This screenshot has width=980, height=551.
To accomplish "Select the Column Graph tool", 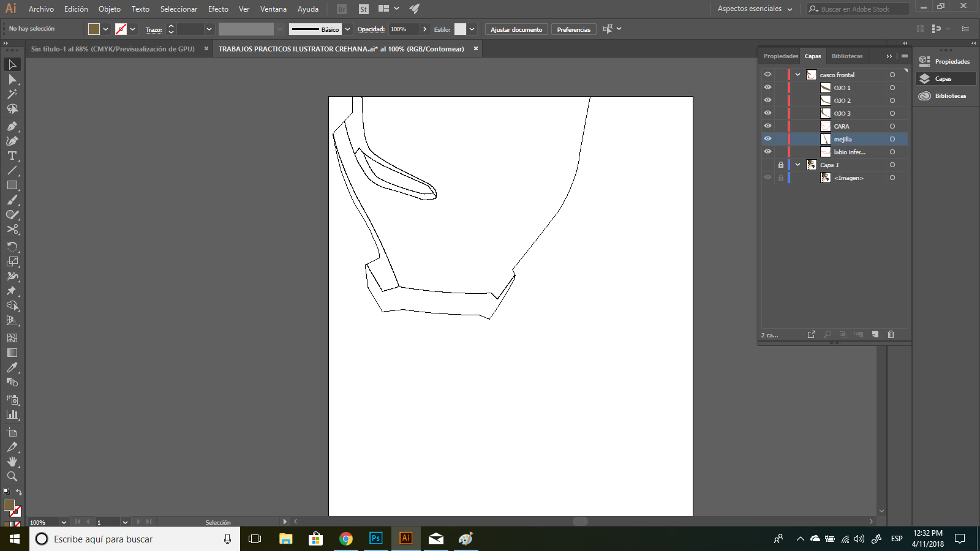I will (x=12, y=414).
